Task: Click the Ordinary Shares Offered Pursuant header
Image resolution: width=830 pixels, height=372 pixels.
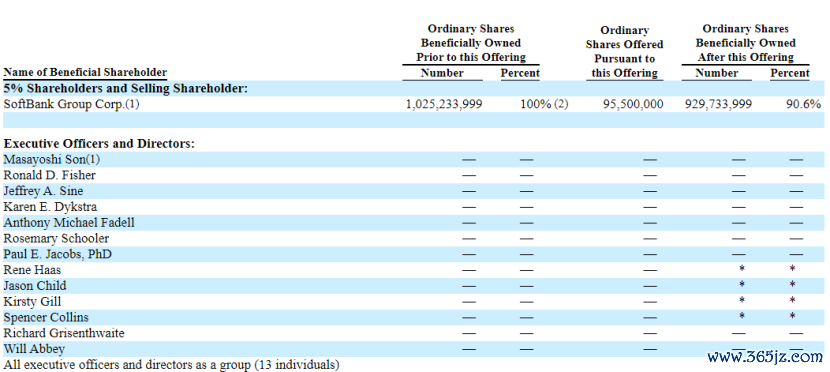Action: pyautogui.click(x=625, y=52)
